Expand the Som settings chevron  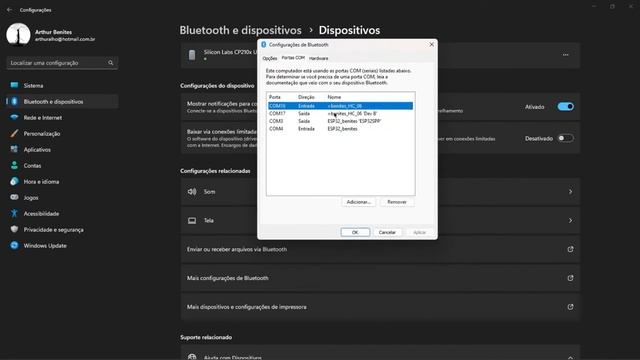point(570,191)
